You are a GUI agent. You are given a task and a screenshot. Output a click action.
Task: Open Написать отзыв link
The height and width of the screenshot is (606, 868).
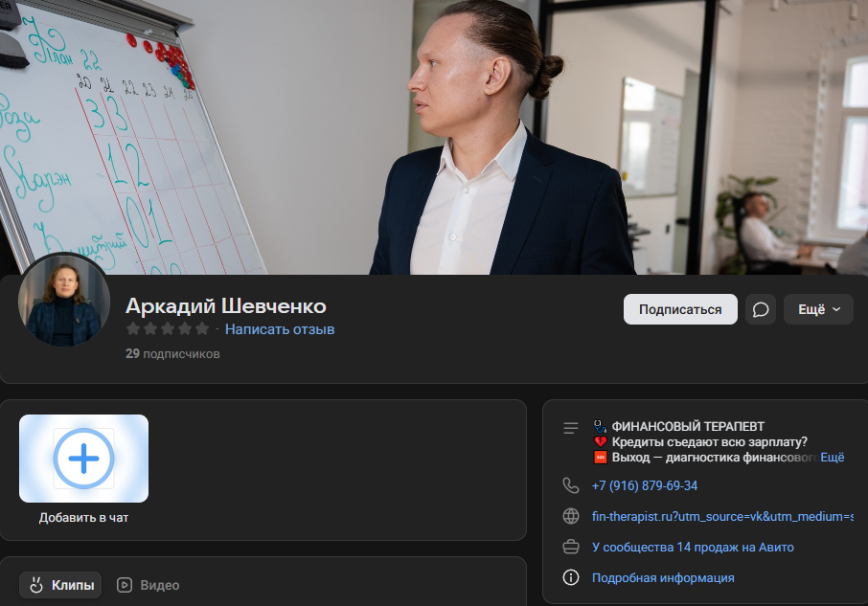[280, 329]
